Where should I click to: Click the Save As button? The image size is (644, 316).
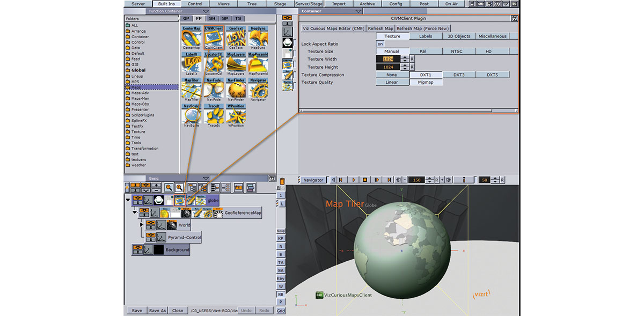click(x=158, y=311)
